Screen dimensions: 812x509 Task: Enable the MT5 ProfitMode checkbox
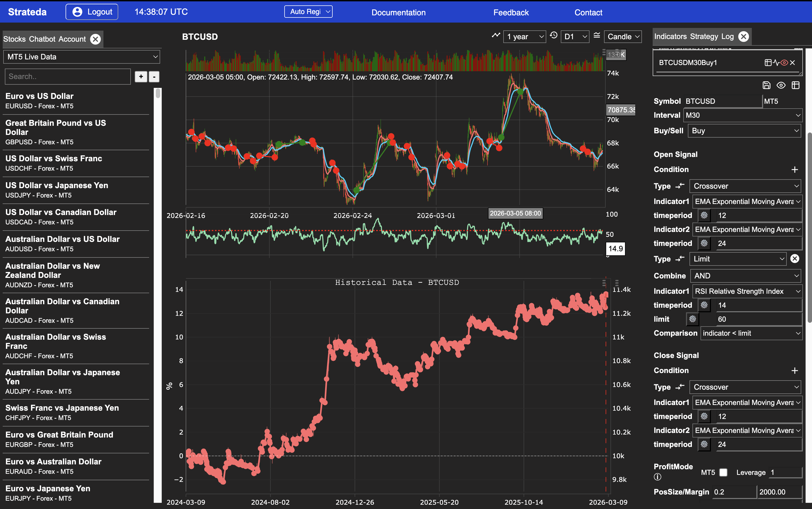tap(724, 472)
